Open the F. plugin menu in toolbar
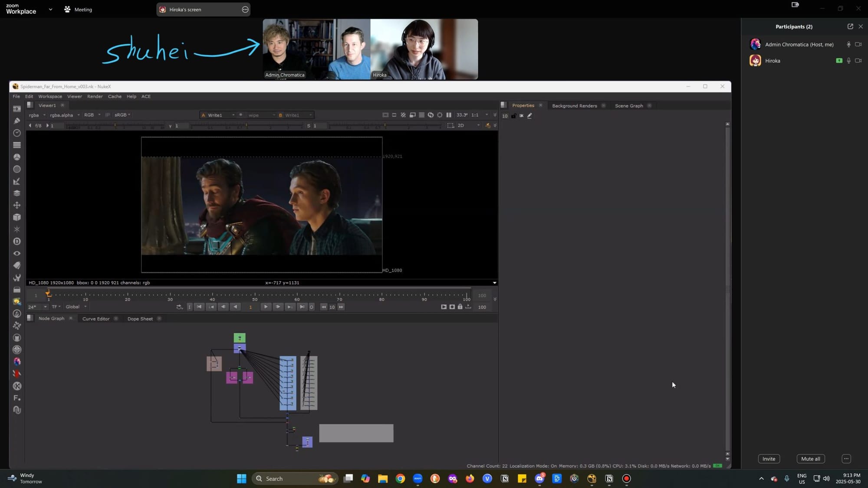This screenshot has height=488, width=868. coord(17,398)
